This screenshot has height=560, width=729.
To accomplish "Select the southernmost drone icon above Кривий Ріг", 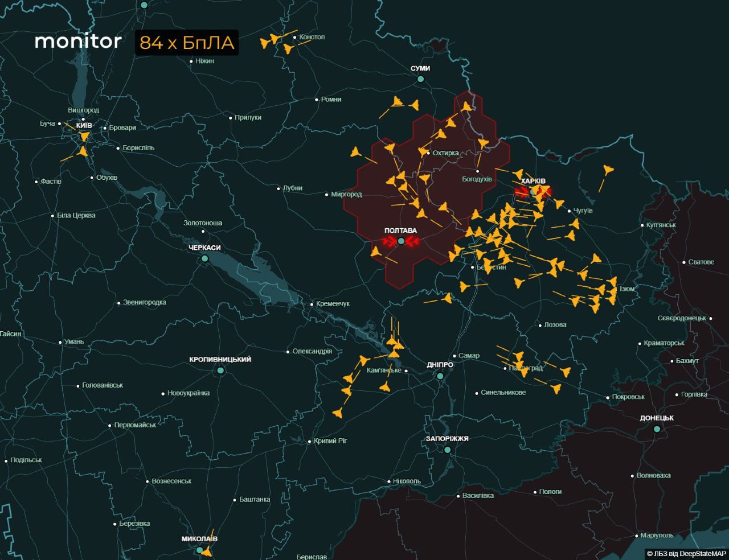I will click(x=339, y=413).
